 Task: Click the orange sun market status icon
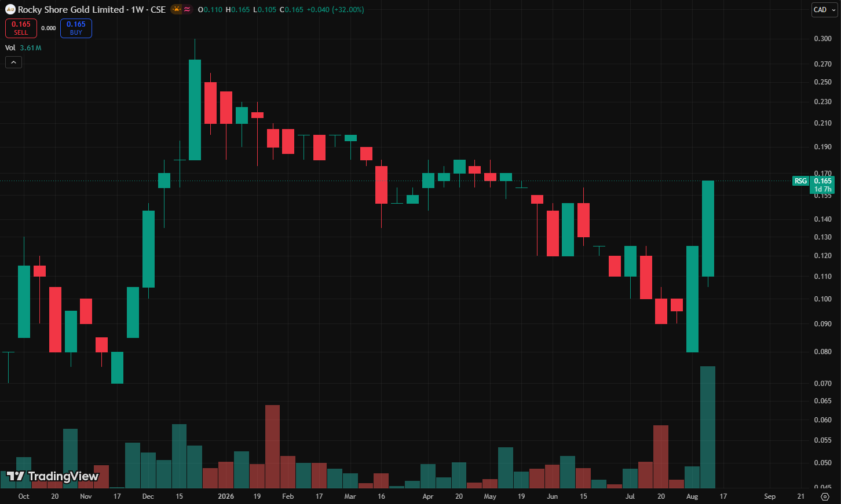[x=177, y=9]
